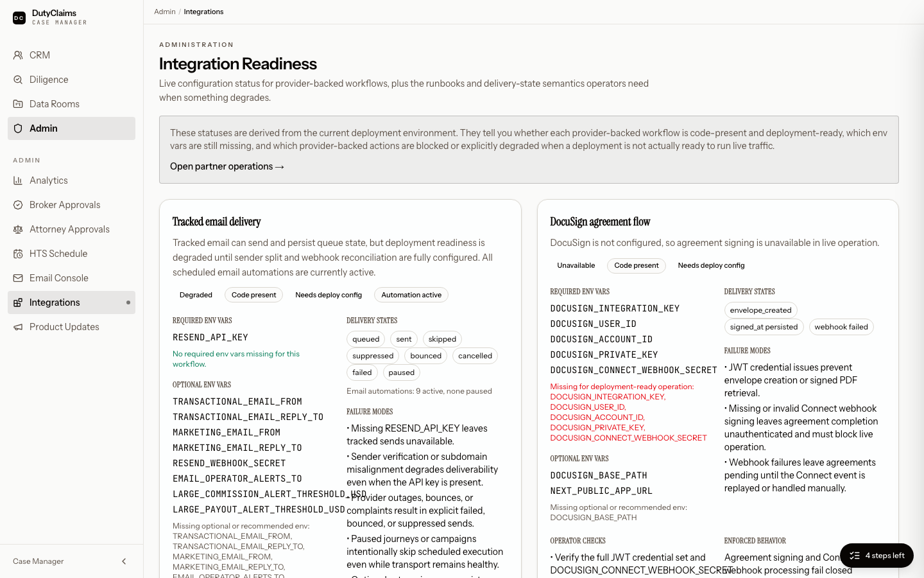924x578 pixels.
Task: Select the Admin sidebar item
Action: click(71, 128)
